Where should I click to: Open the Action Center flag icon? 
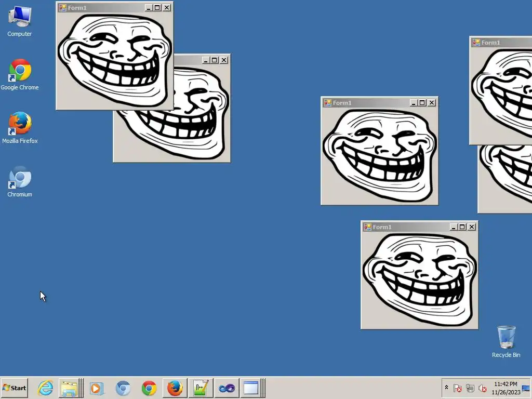[x=457, y=388]
